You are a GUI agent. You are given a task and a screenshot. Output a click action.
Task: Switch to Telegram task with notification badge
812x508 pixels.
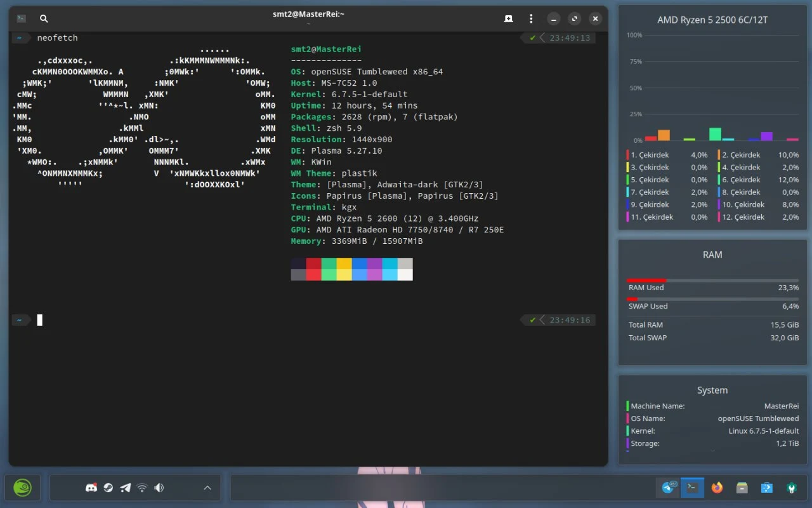(x=669, y=487)
